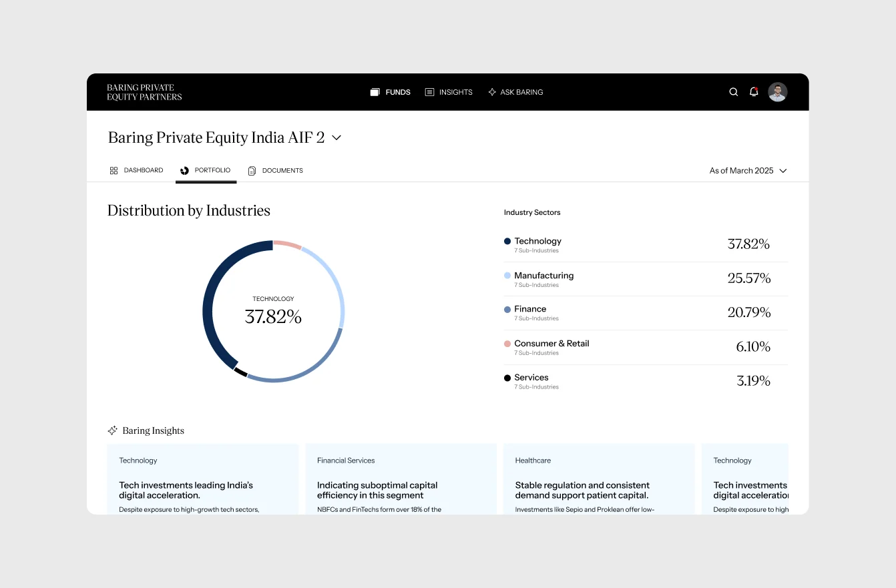Click the Funds wallet icon
This screenshot has width=896, height=588.
[x=375, y=92]
